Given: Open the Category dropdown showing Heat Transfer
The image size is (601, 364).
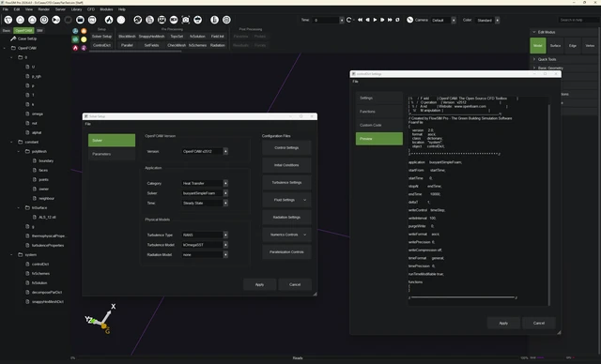Looking at the screenshot, I should [x=225, y=183].
